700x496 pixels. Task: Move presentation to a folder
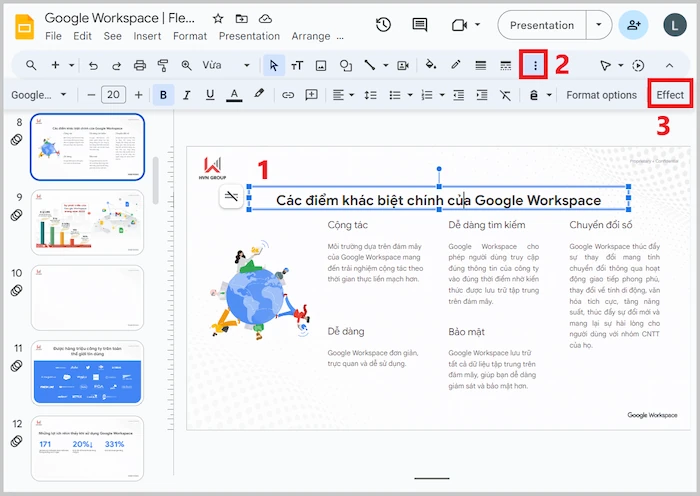pos(242,18)
